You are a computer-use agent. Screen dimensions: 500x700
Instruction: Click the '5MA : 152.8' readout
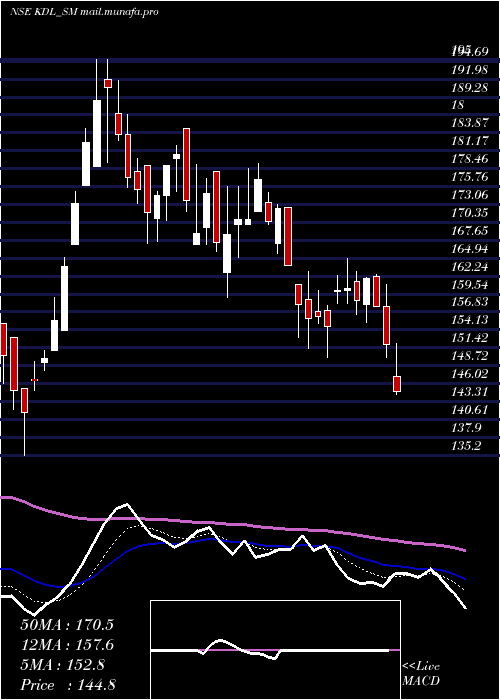62,665
